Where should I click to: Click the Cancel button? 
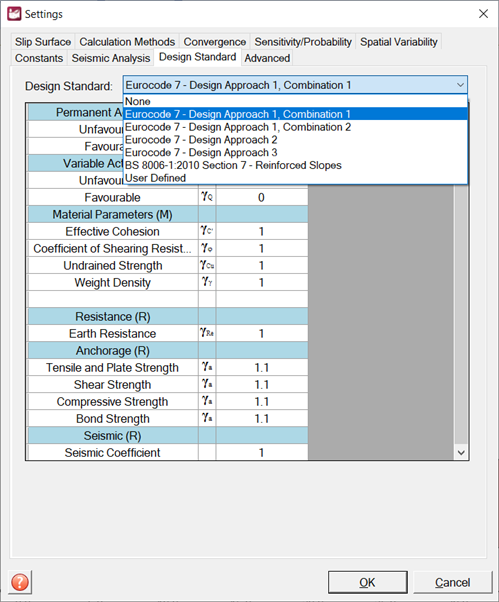[x=452, y=582]
